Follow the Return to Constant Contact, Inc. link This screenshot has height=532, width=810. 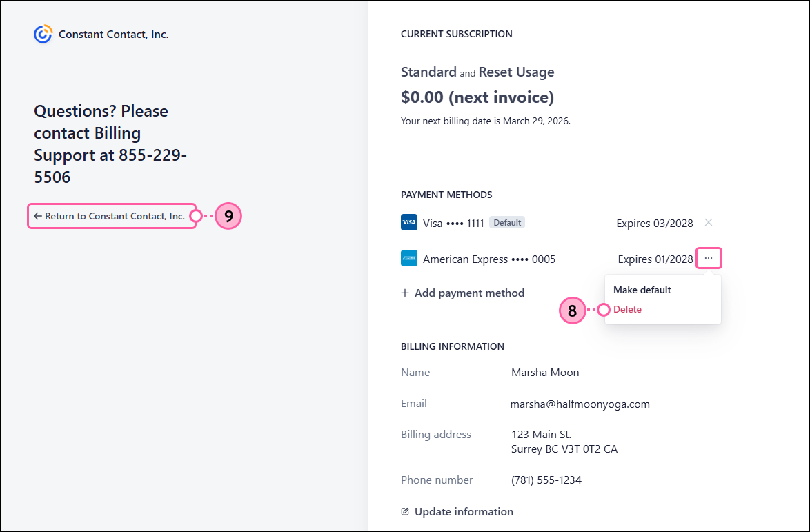click(114, 216)
